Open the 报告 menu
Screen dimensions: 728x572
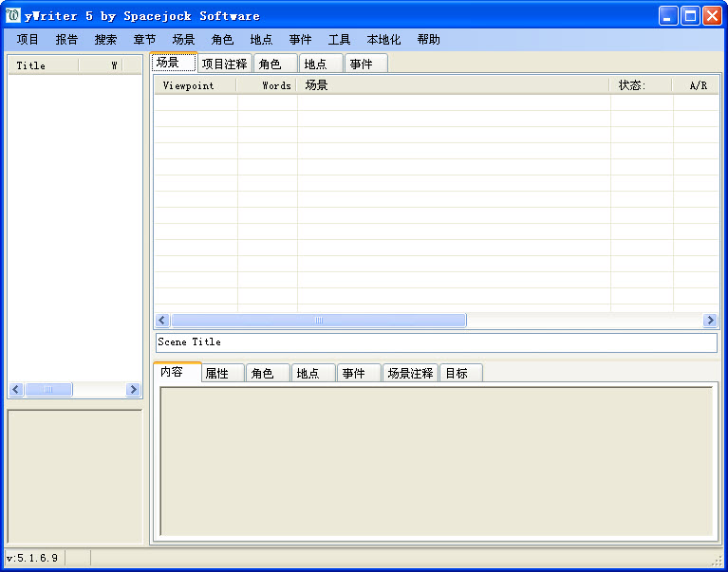[66, 40]
